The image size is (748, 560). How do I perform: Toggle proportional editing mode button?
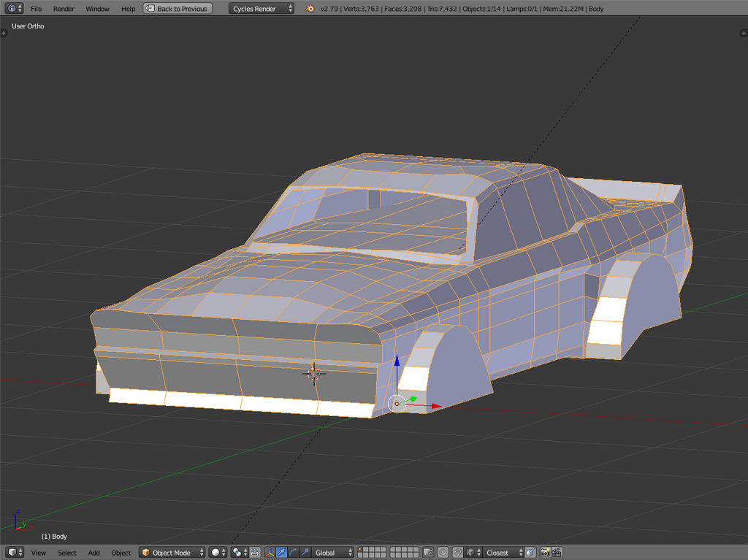[443, 553]
